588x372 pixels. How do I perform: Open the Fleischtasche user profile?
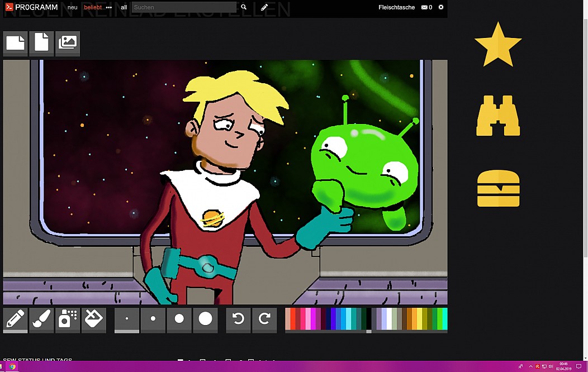click(396, 7)
